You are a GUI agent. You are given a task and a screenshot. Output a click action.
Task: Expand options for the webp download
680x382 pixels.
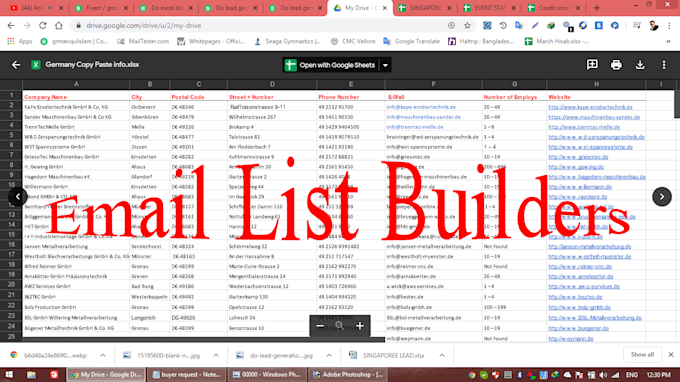point(103,355)
